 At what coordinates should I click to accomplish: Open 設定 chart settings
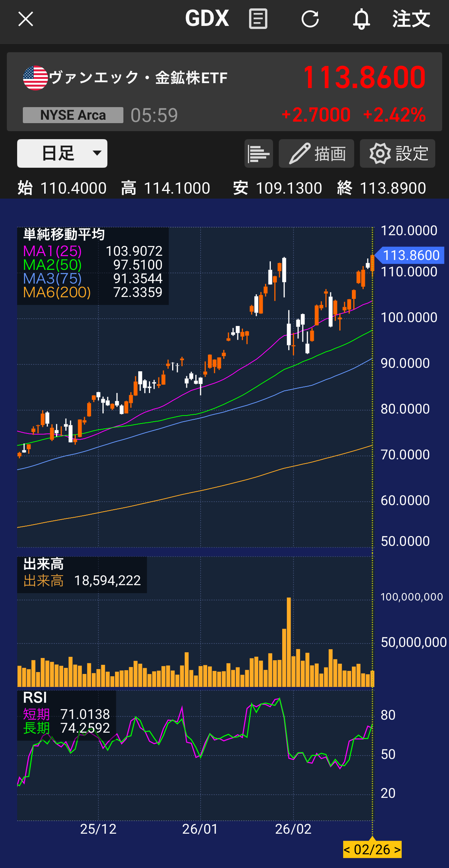click(398, 153)
